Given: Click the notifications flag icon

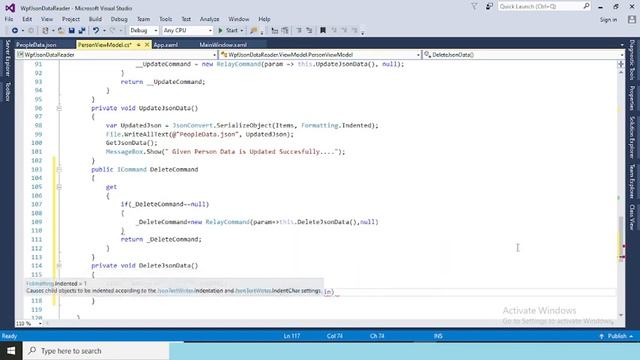Looking at the screenshot, I should tap(474, 7).
